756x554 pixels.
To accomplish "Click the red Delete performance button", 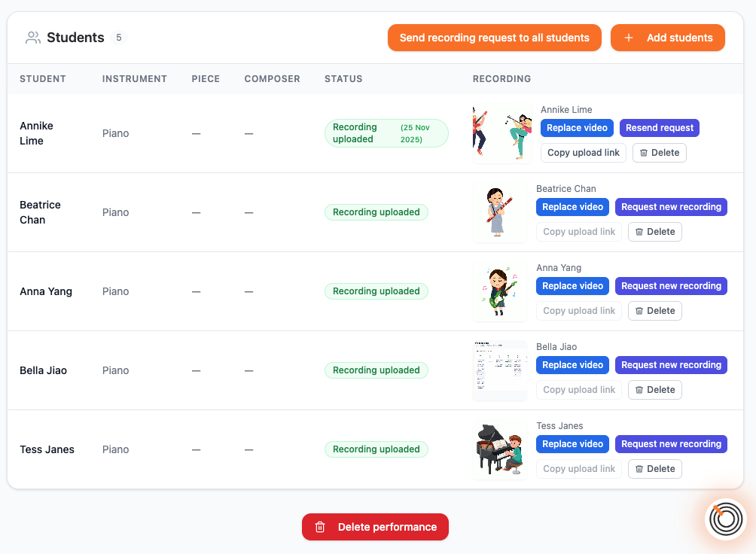I will pos(375,527).
